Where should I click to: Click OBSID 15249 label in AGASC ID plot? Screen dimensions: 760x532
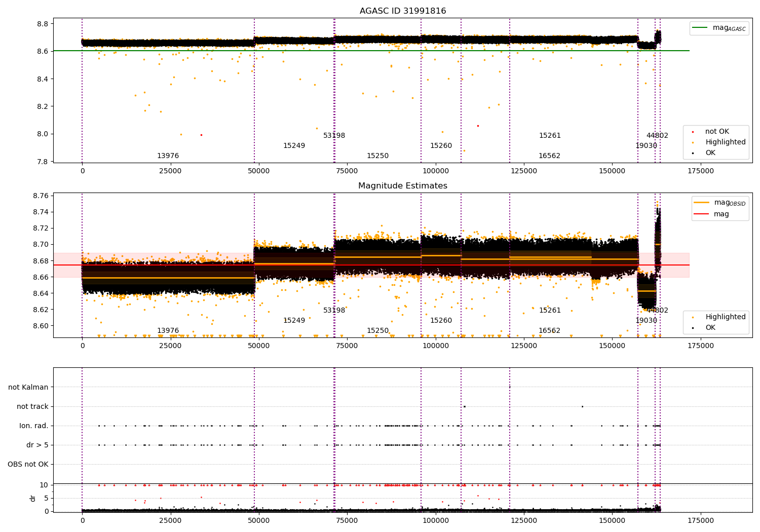pos(294,146)
